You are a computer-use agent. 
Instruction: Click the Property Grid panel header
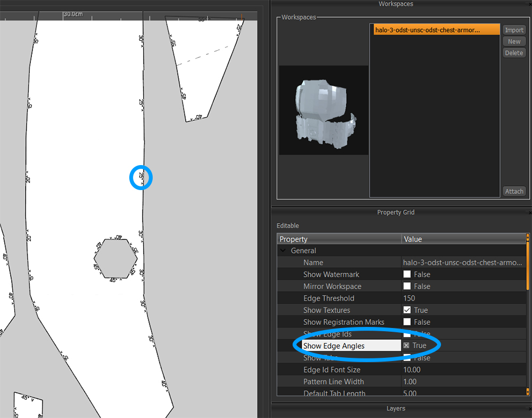395,212
